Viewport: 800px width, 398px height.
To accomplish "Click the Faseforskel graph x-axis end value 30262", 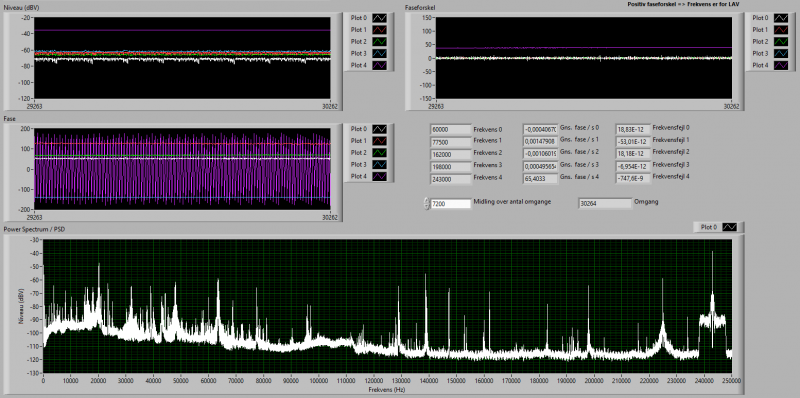I will [732, 106].
